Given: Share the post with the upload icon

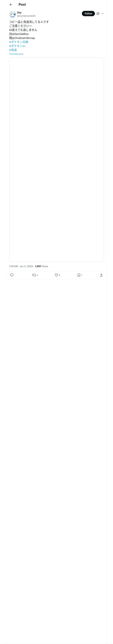Looking at the screenshot, I should coord(101,275).
